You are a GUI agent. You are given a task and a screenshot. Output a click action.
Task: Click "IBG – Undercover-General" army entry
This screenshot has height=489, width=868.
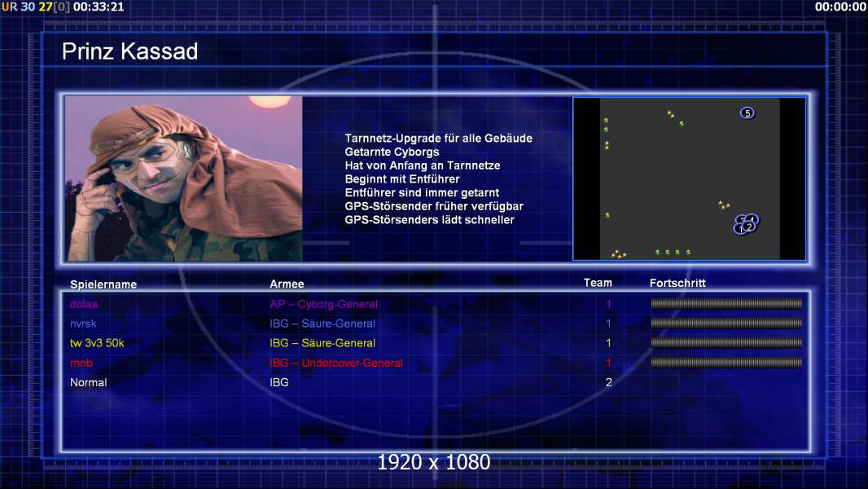click(336, 363)
